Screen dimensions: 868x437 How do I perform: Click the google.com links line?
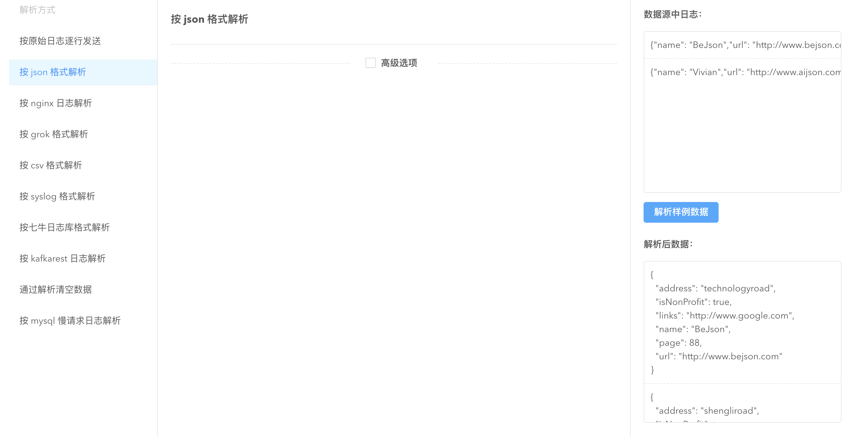pos(725,315)
